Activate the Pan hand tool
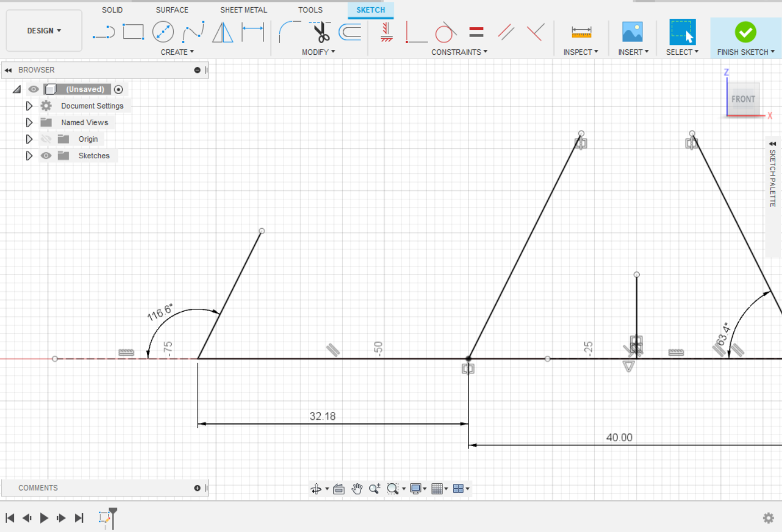 357,489
